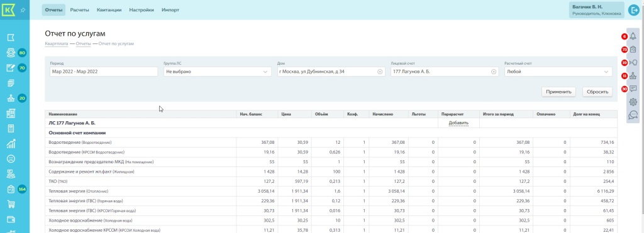Image resolution: width=644 pixels, height=233 pixels.
Task: Open the speaking head icon with badge 19
Action: 633,63
